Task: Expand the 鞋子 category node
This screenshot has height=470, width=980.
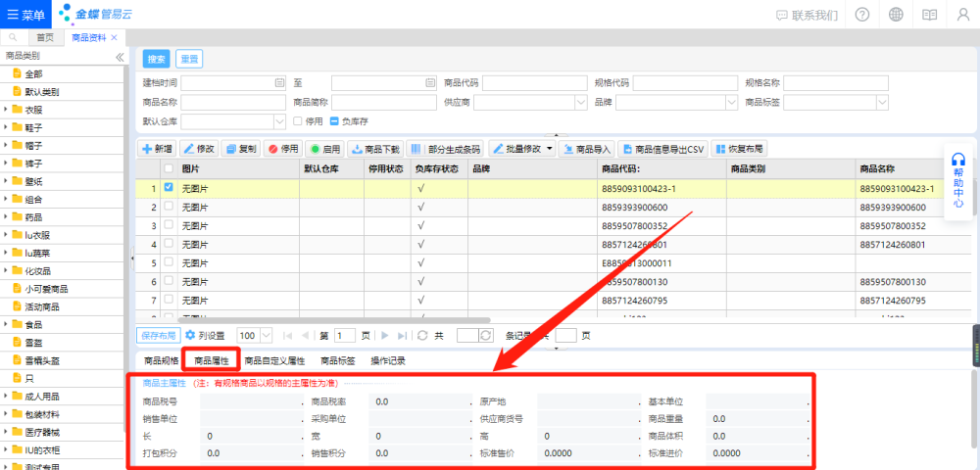Action: pos(6,127)
